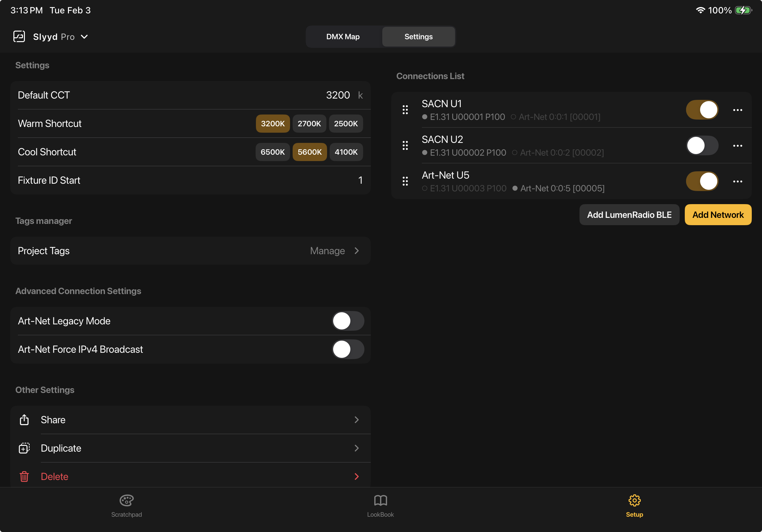This screenshot has width=762, height=532.
Task: Click Add LumenRadio BLE
Action: pos(629,215)
